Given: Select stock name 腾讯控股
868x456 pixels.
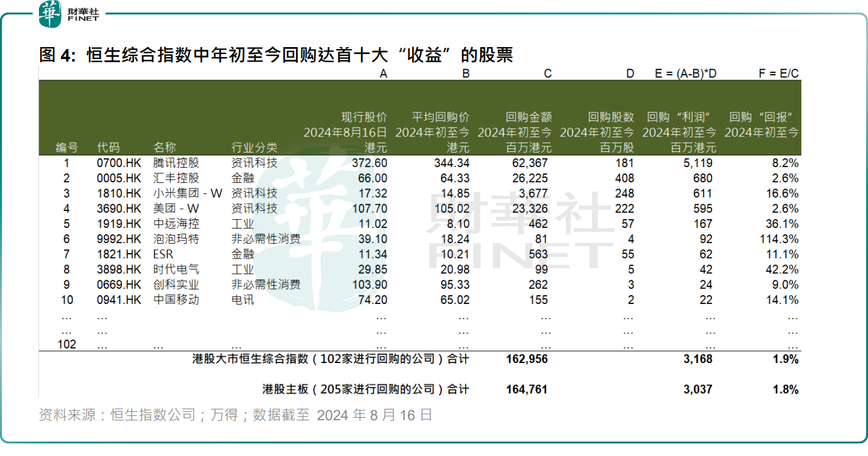Looking at the screenshot, I should pos(177,163).
